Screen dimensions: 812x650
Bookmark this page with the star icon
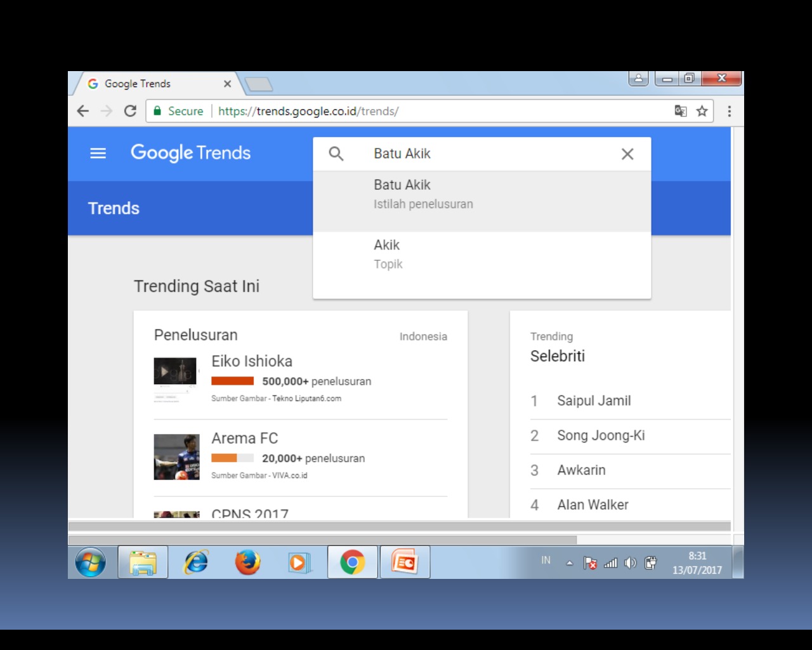pyautogui.click(x=702, y=111)
